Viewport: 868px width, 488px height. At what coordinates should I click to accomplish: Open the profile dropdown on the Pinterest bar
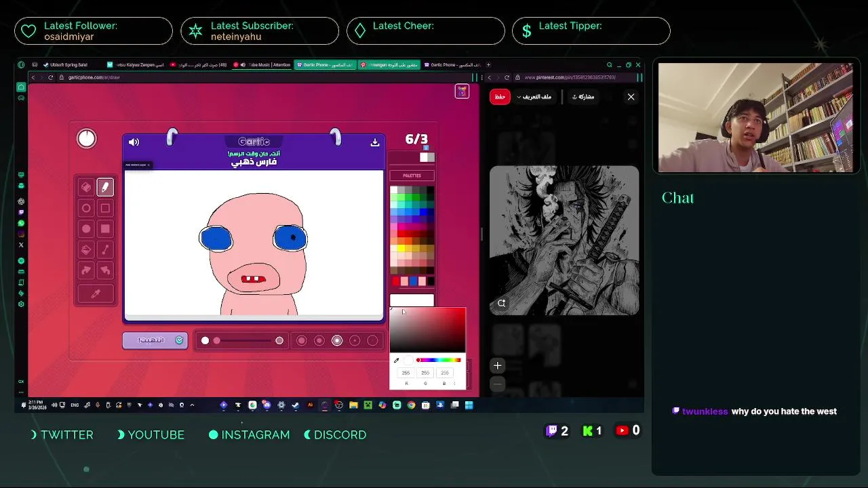(x=534, y=97)
